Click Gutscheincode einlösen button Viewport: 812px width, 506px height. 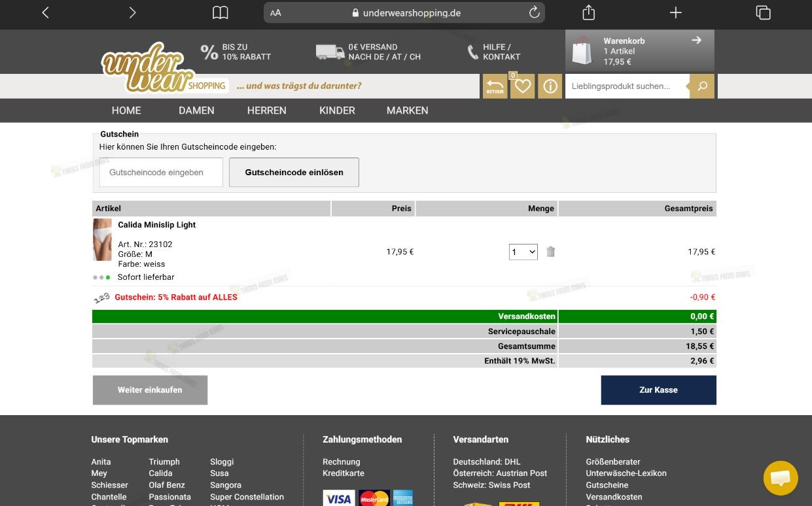(294, 173)
